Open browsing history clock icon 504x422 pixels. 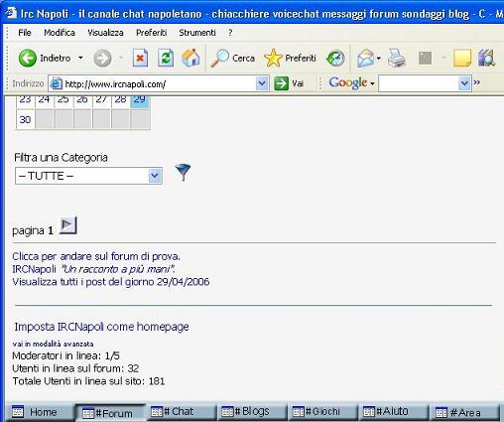335,59
